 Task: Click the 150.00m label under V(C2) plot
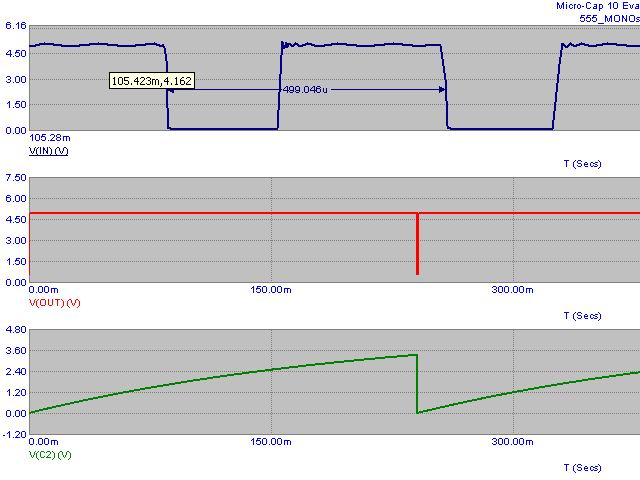[271, 442]
